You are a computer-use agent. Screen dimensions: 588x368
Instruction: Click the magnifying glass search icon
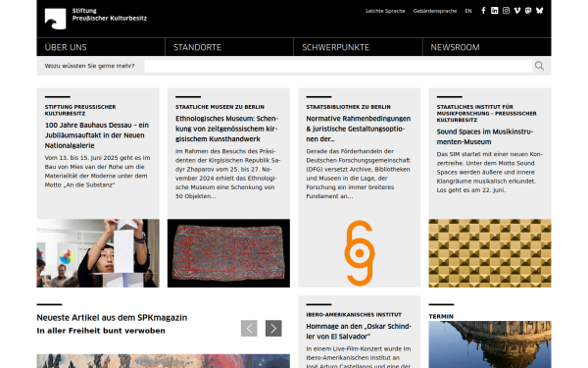click(539, 66)
